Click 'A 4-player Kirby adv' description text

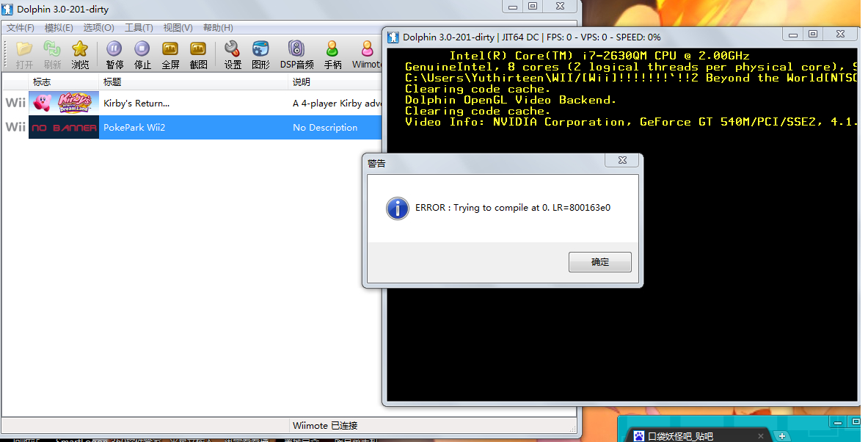click(x=337, y=103)
